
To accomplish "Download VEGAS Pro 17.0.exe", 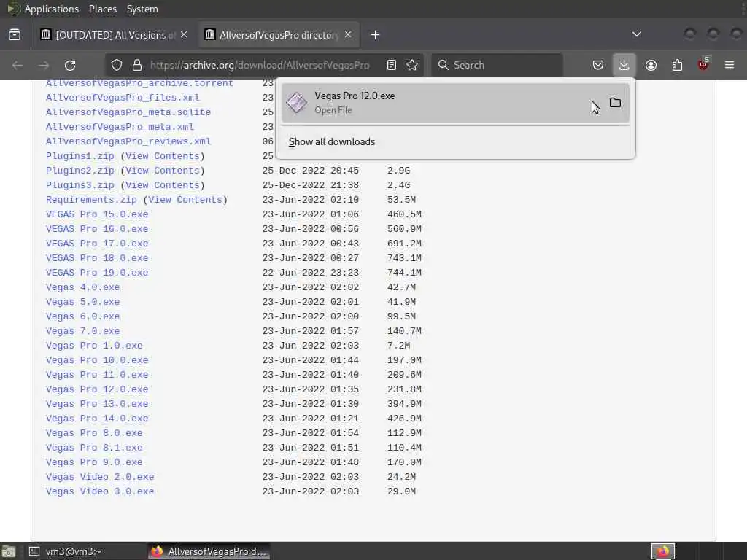I will pyautogui.click(x=97, y=244).
